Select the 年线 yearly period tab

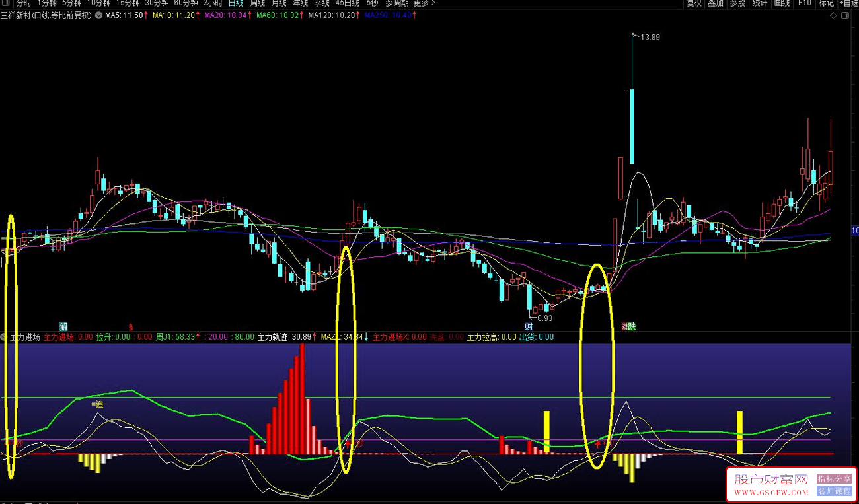click(300, 3)
